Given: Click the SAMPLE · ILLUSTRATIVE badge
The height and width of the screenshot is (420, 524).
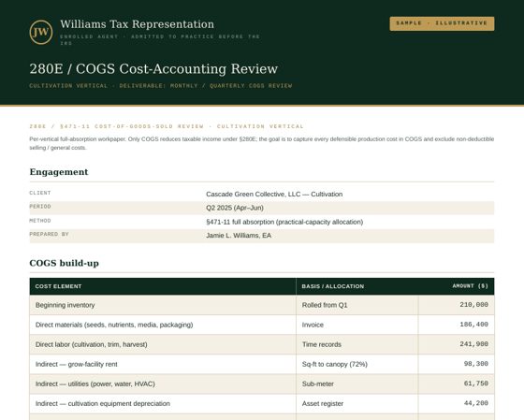Looking at the screenshot, I should pos(442,23).
